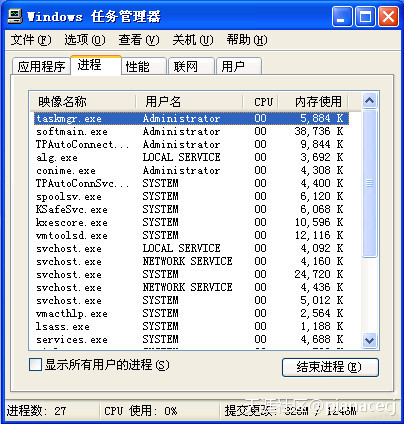Select the TPAutoConnSvc... process

[x=191, y=184]
